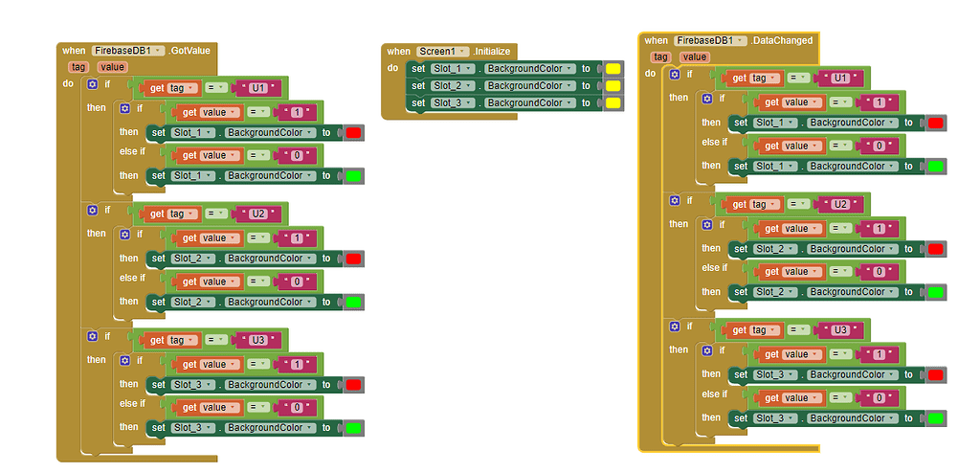Open mutator gear on DataChanged's U2 if block
Image resolution: width=980 pixels, height=473 pixels.
[x=675, y=200]
